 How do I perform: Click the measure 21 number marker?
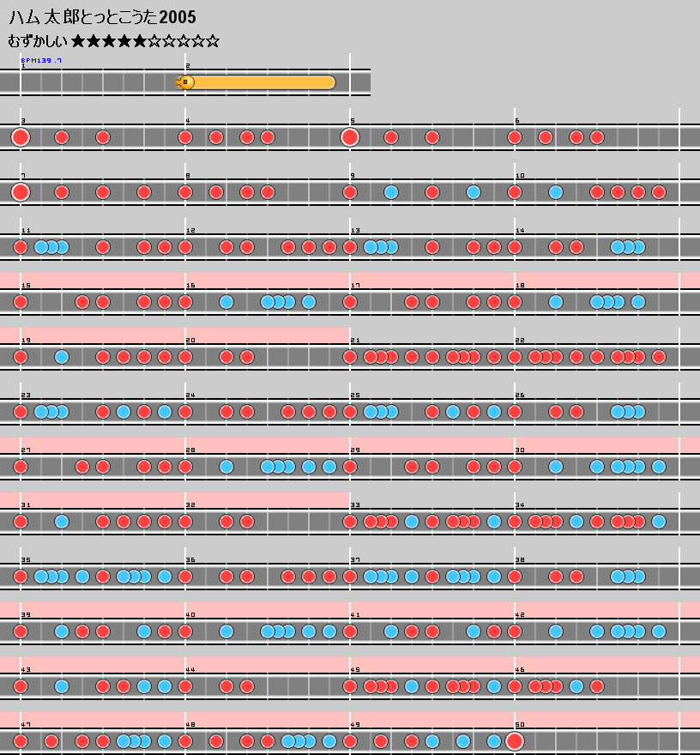(354, 341)
